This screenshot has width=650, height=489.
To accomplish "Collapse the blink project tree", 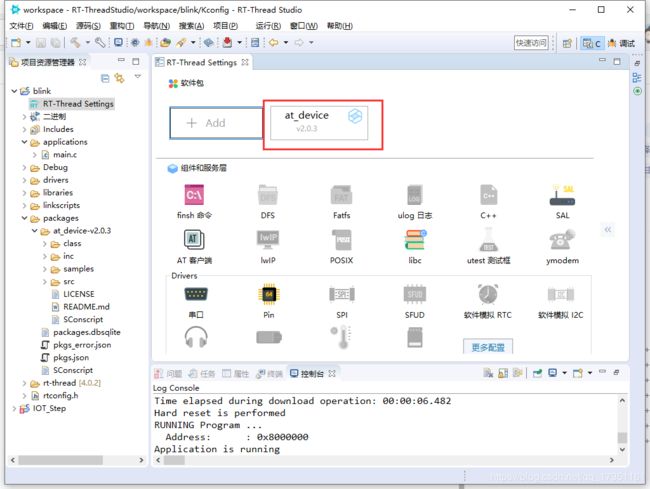I will coord(14,91).
